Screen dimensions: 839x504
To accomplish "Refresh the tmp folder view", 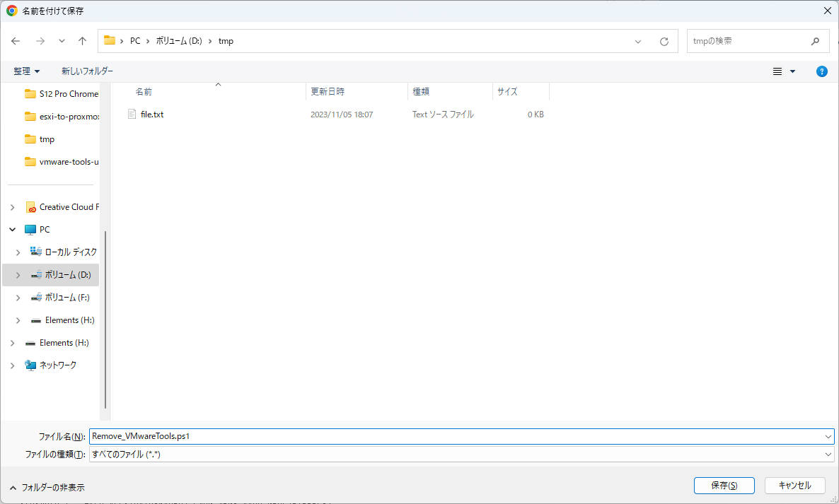I will (664, 41).
